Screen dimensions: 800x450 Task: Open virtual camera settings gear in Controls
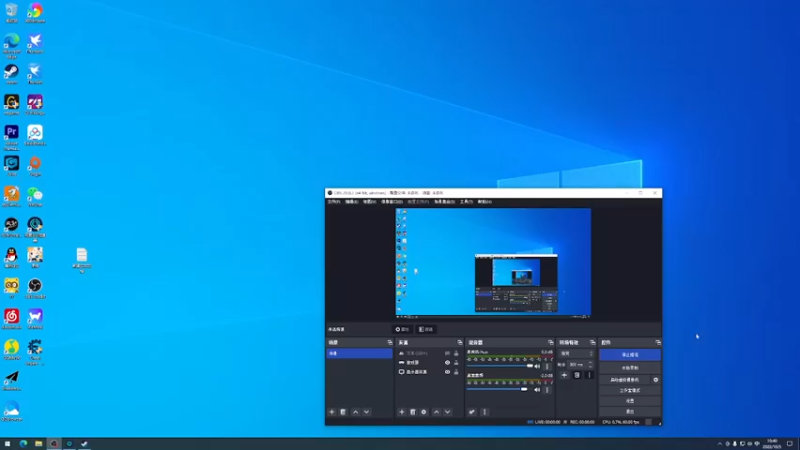pos(656,380)
